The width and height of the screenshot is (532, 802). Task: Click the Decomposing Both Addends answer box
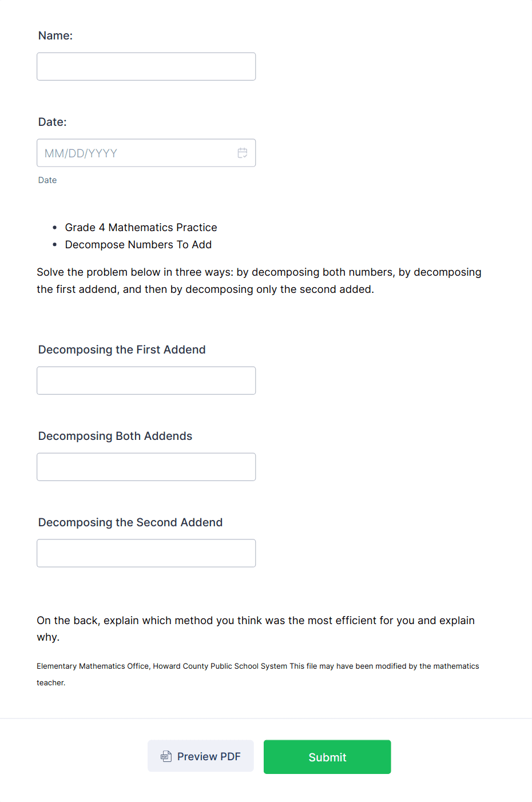pos(146,467)
